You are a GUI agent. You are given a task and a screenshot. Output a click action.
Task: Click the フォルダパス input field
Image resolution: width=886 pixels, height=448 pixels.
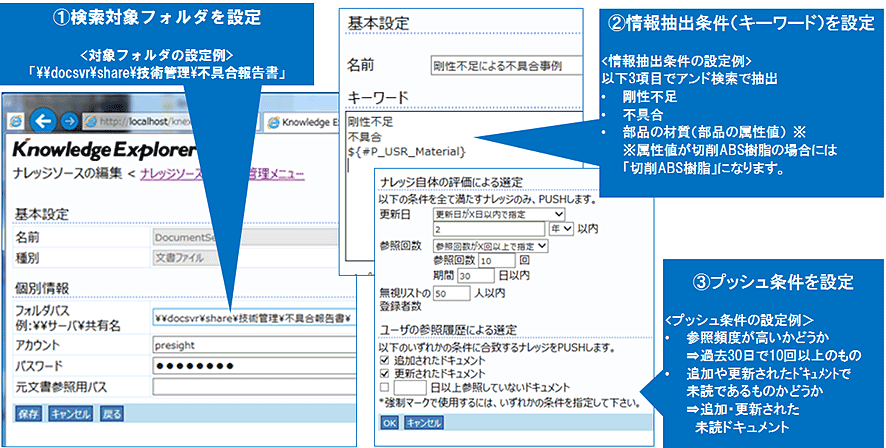(254, 318)
